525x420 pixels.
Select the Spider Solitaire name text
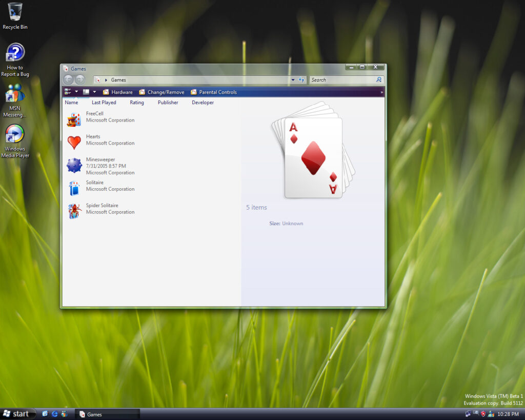tap(102, 205)
